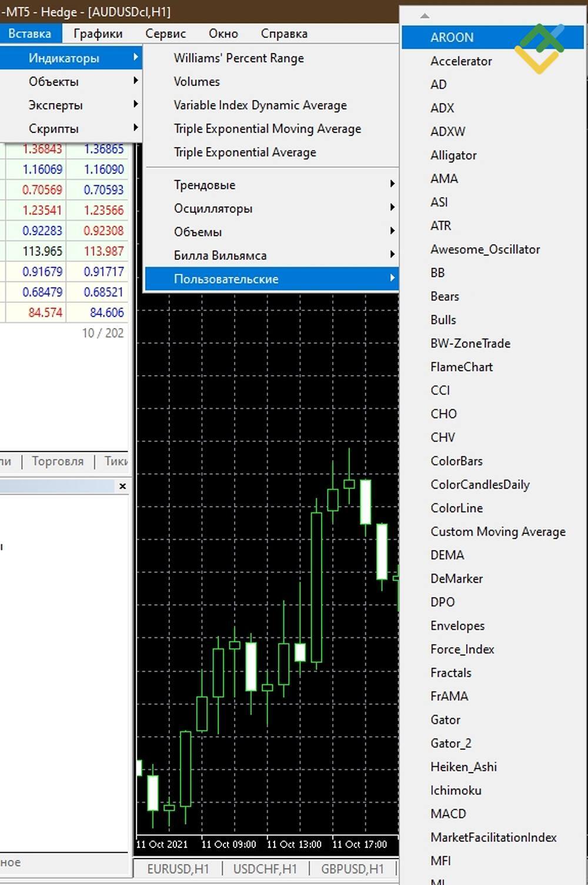Screen dimensions: 588x885
Task: Switch to the EURUSD,H1 chart tab
Action: 178,869
